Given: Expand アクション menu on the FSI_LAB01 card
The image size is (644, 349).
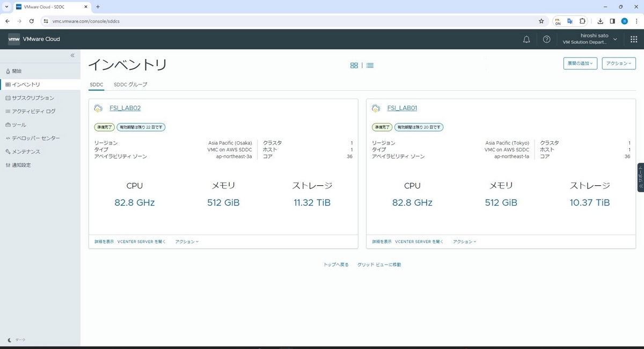Looking at the screenshot, I should coord(465,242).
